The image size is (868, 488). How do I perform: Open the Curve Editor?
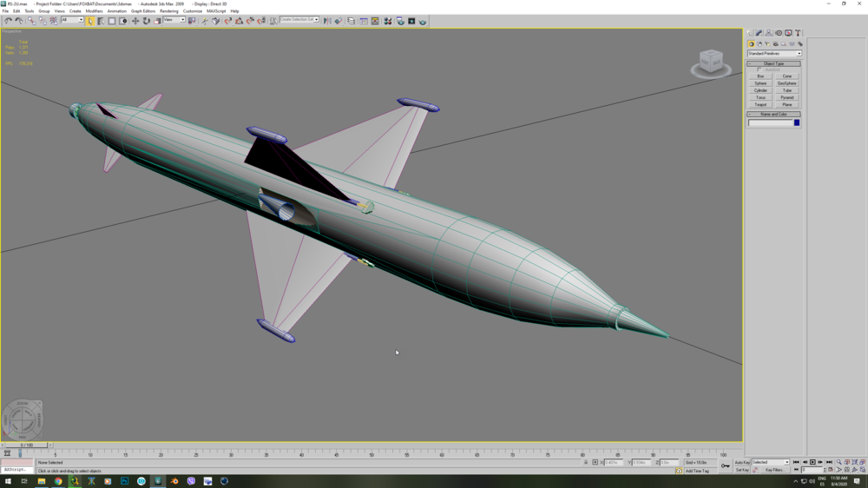point(364,21)
